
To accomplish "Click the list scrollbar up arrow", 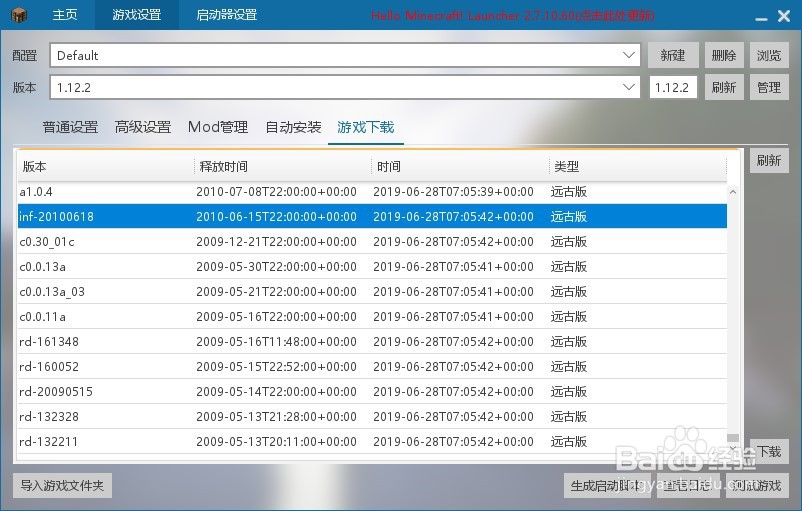I will (x=733, y=192).
